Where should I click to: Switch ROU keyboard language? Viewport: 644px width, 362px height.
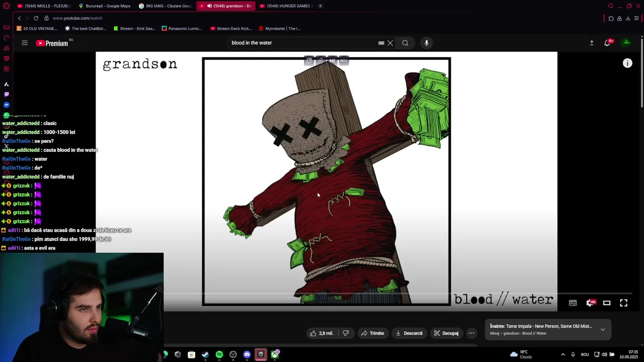tap(585, 354)
